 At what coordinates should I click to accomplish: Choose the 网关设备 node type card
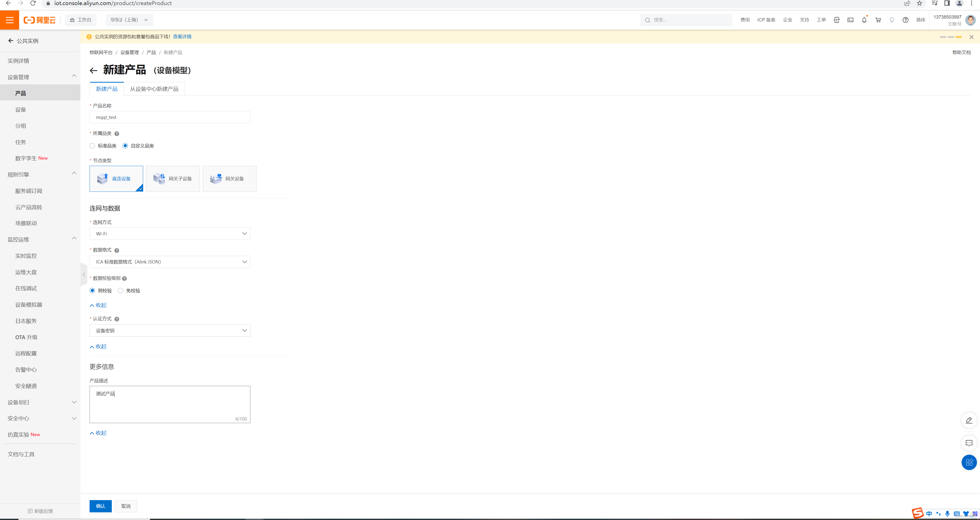[x=229, y=179]
